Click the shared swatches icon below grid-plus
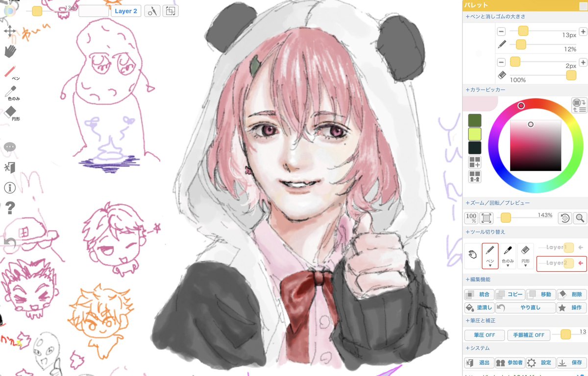 point(475,176)
